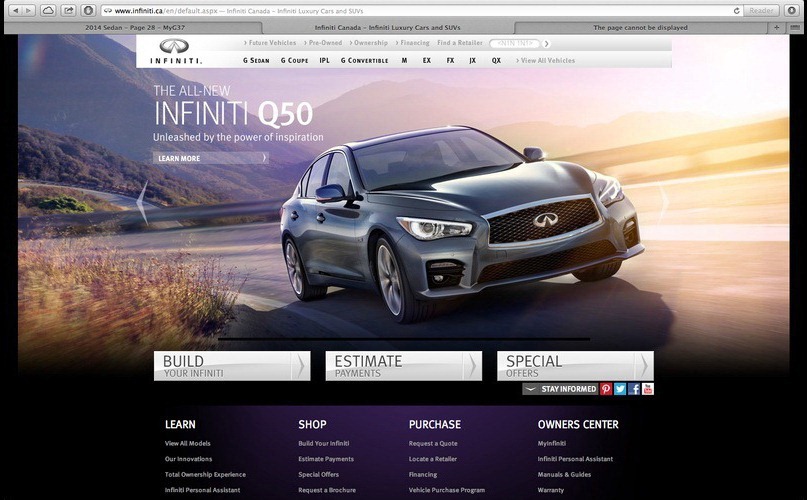Select IPL from the model bar
Screen dimensions: 807x500
tap(324, 60)
